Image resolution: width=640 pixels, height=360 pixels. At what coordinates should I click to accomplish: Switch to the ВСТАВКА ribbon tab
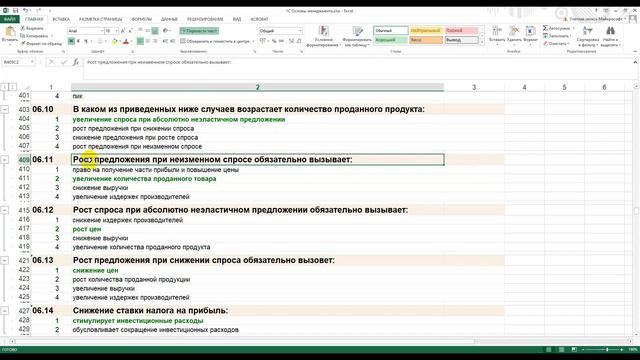pyautogui.click(x=61, y=19)
